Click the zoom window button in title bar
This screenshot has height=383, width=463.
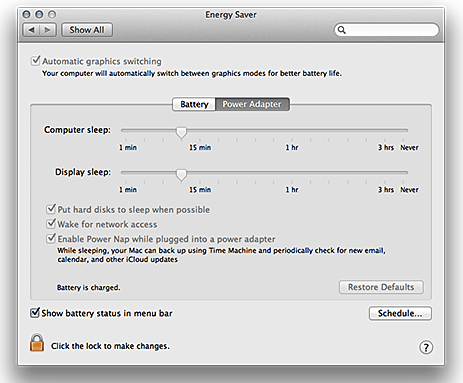pyautogui.click(x=52, y=14)
